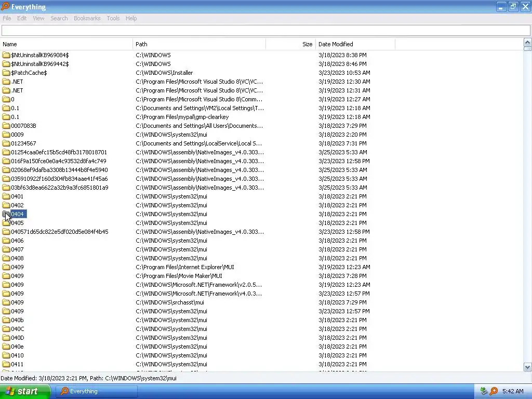Click folder icon of 035910922f160d304fb834aae41f45a6
Image resolution: width=532 pixels, height=399 pixels.
click(x=6, y=179)
